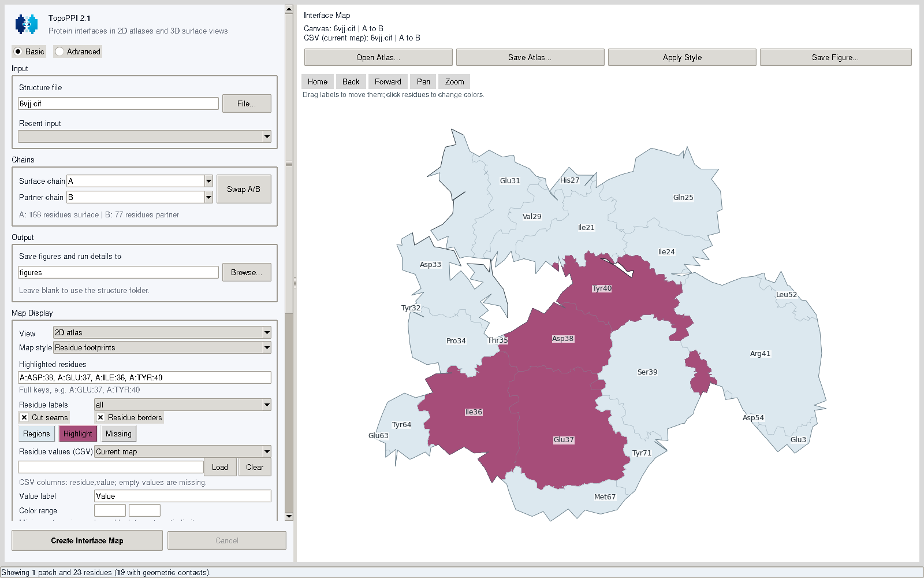Screen dimensions: 924x578
Task: Click the Value label input field
Action: [182, 496]
